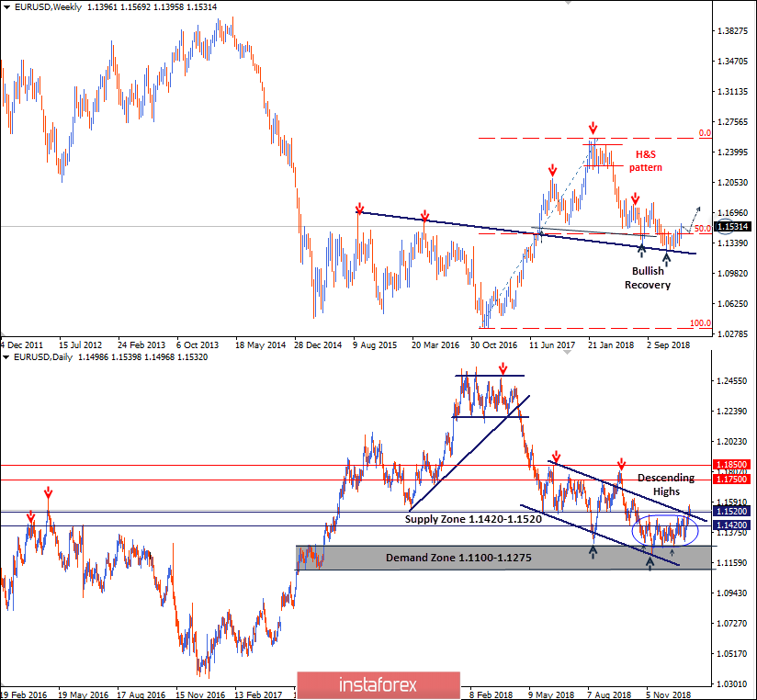Click the black up arrow below the Demand Zone

pos(650,564)
